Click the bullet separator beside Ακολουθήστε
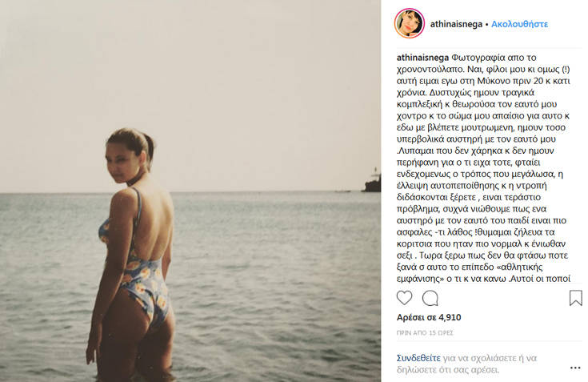 (486, 24)
